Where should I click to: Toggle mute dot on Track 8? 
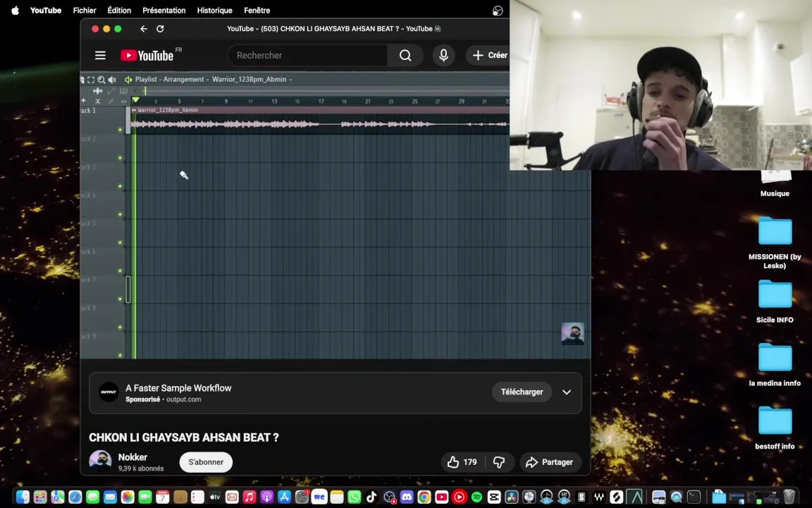point(120,327)
